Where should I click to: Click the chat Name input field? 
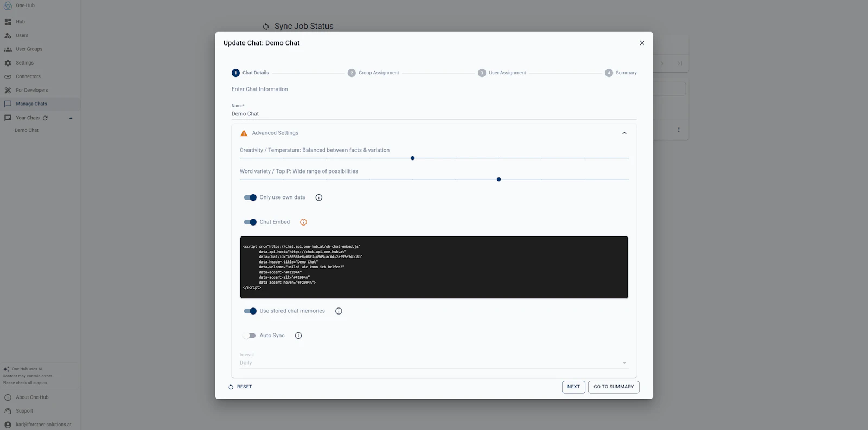[434, 114]
